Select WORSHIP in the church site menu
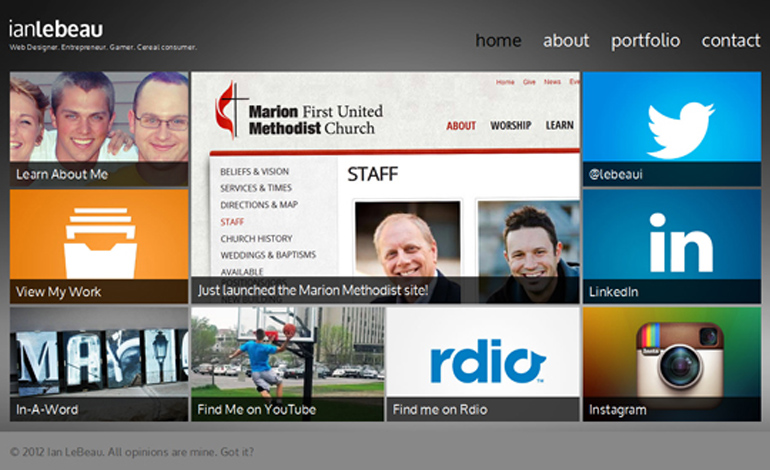Image resolution: width=770 pixels, height=470 pixels. tap(511, 126)
